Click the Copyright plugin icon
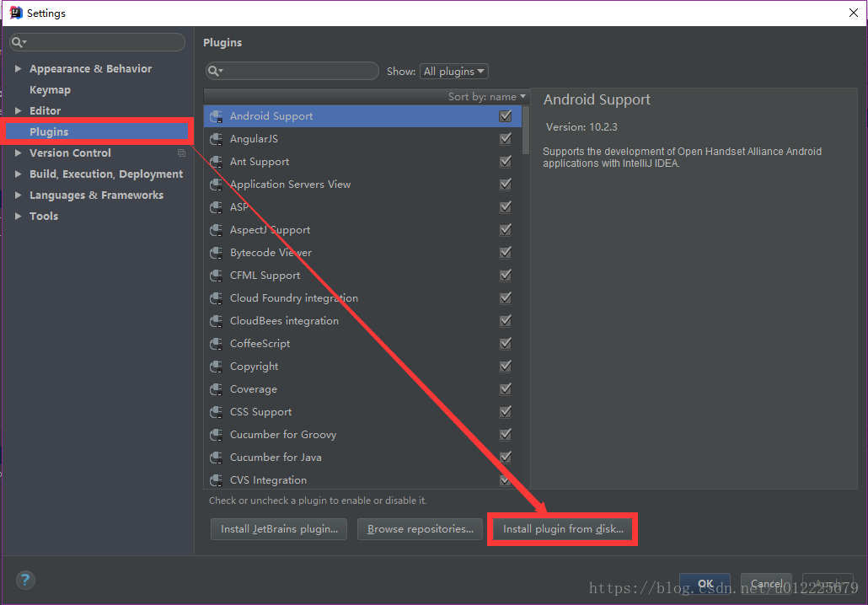 pos(217,367)
